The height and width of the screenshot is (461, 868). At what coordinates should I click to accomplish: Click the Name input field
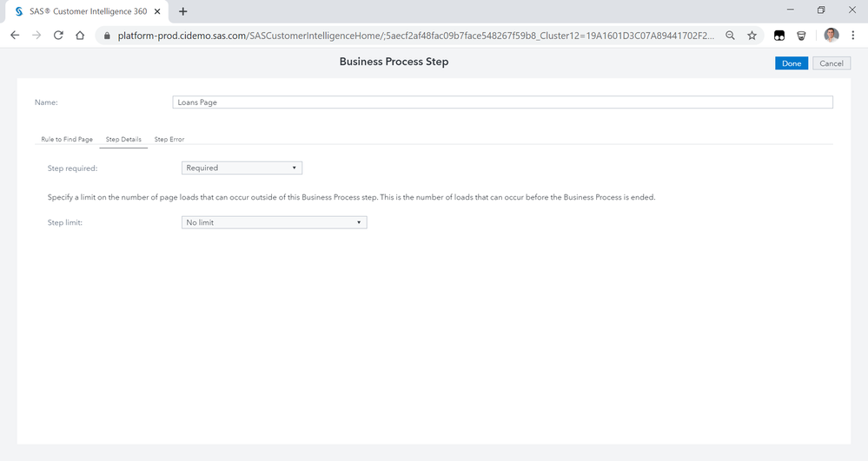point(502,102)
